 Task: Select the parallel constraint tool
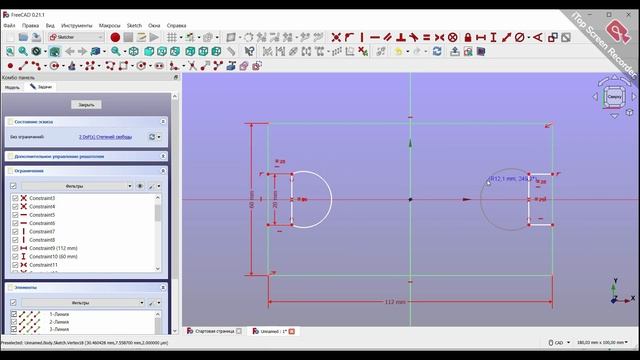click(x=388, y=38)
